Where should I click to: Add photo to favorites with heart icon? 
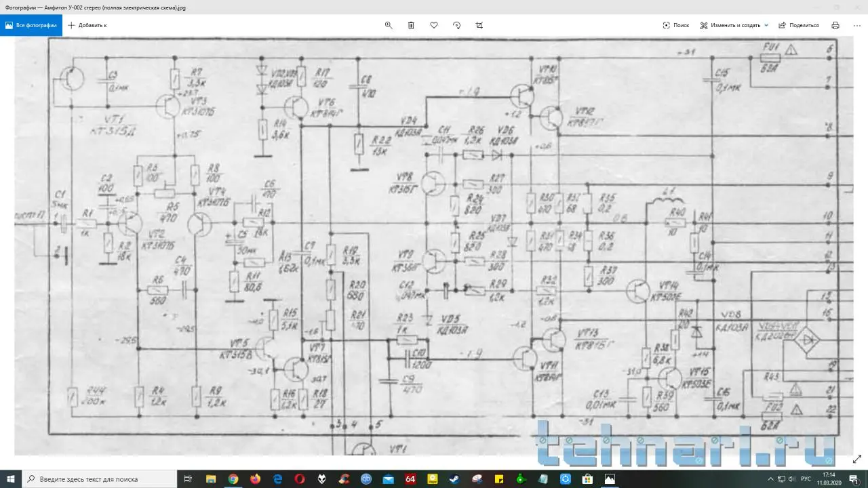[434, 25]
